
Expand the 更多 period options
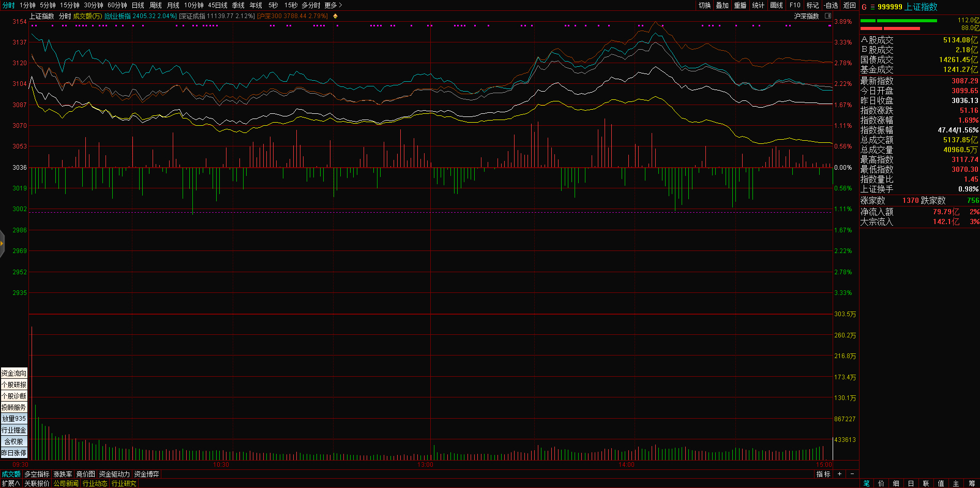point(333,5)
